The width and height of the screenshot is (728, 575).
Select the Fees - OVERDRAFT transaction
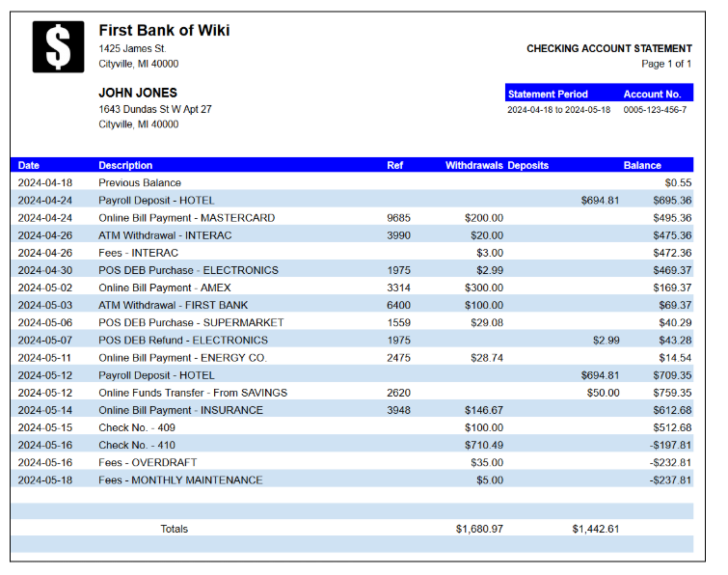pos(147,462)
